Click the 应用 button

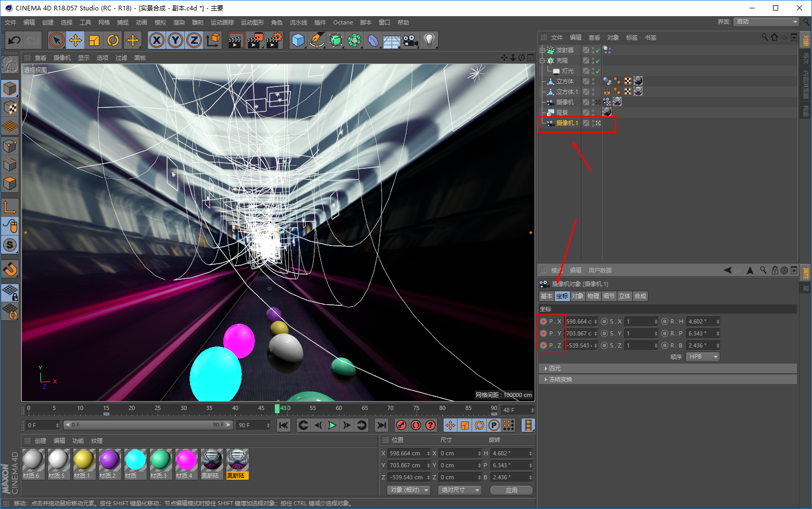(x=511, y=490)
